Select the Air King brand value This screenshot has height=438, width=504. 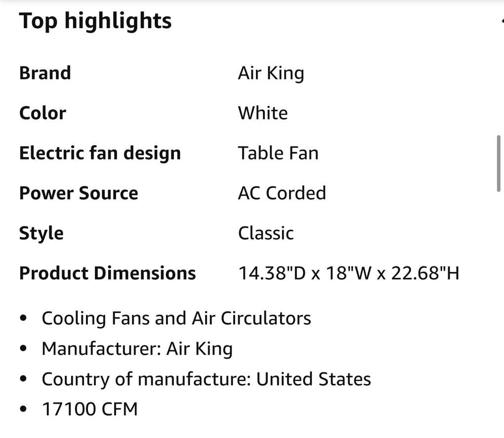271,73
